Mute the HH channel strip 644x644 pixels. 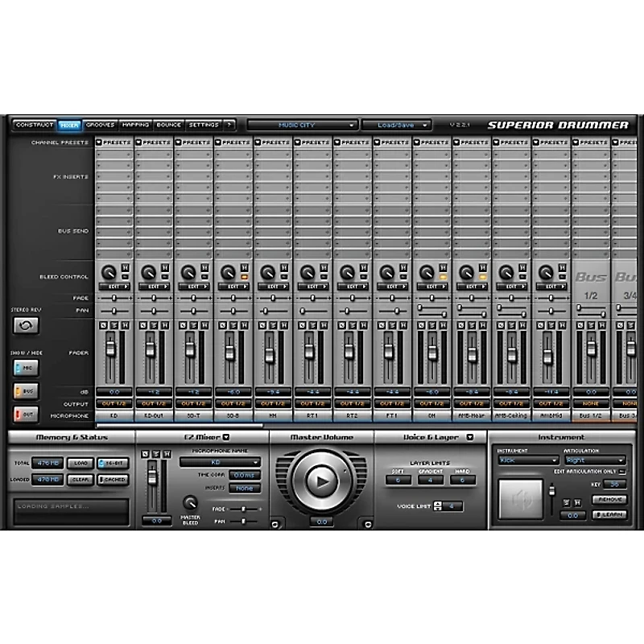284,325
